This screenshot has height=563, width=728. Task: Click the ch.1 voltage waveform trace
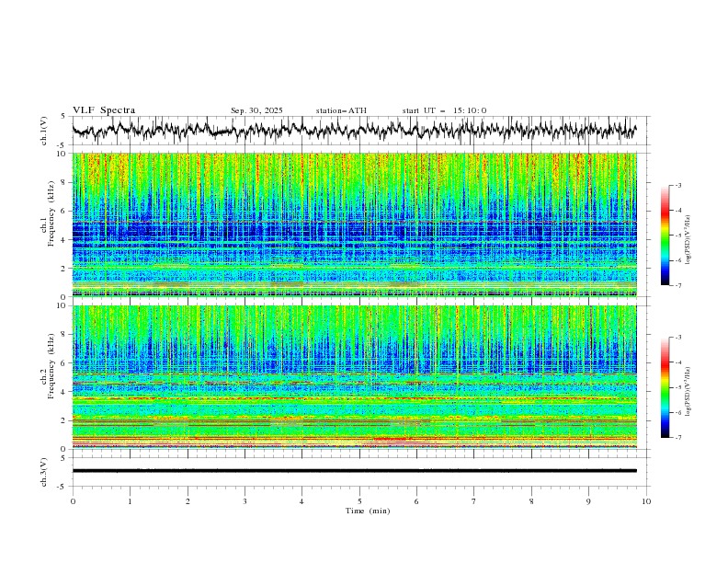pos(355,130)
